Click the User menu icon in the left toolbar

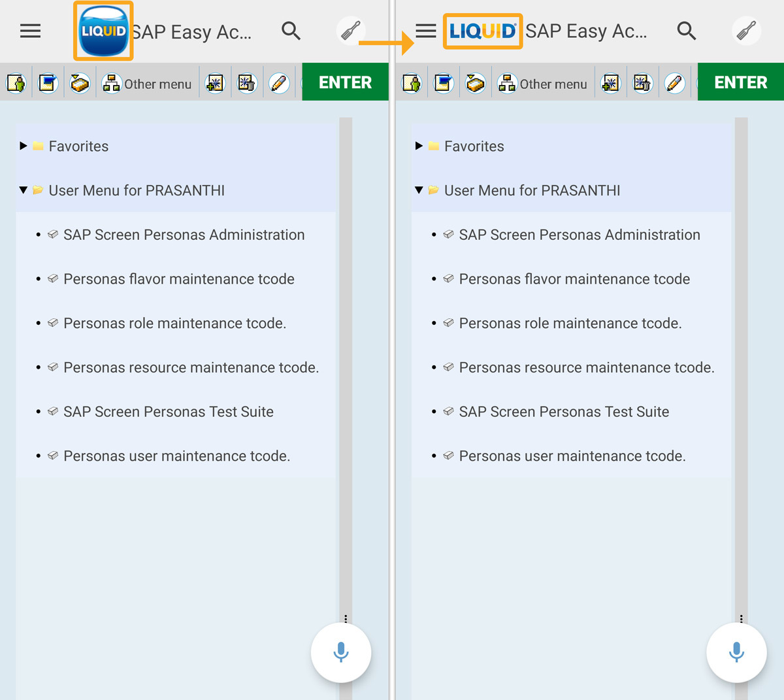pyautogui.click(x=16, y=84)
